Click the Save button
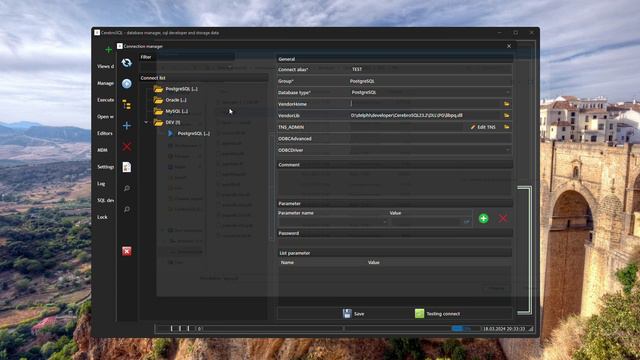 coord(353,313)
